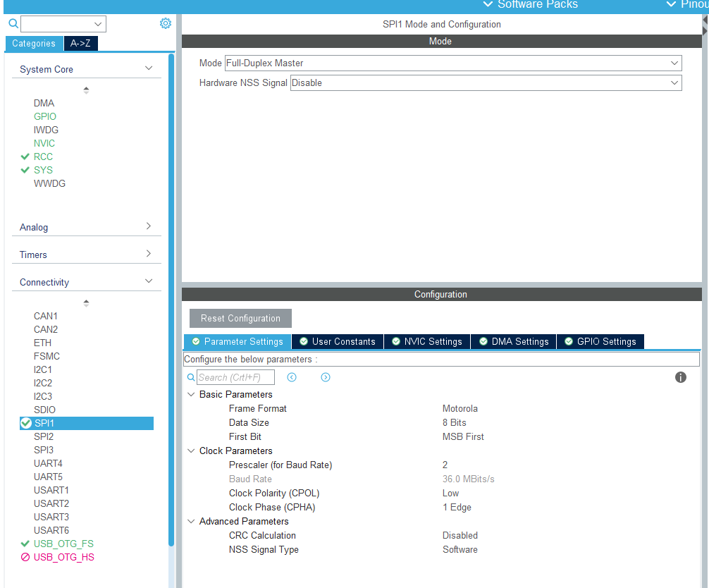The height and width of the screenshot is (588, 709).
Task: Click the sort arrows above the Connectivity list
Action: point(87,302)
